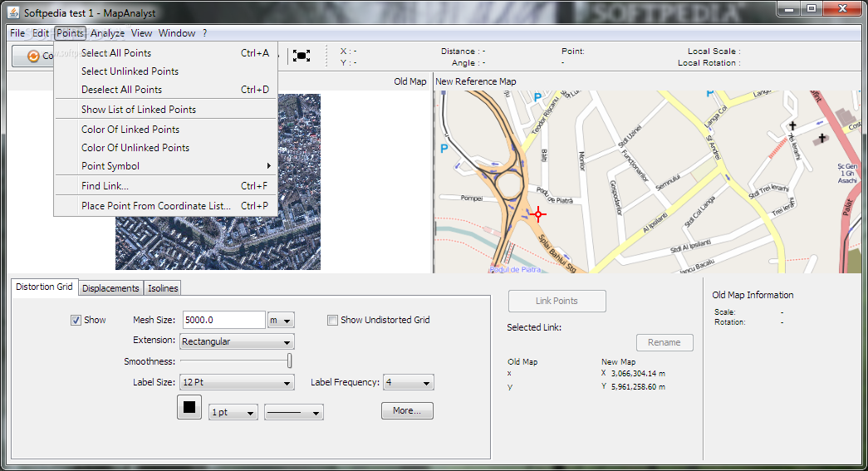Open the ? help menu
The height and width of the screenshot is (471, 868).
click(x=205, y=33)
